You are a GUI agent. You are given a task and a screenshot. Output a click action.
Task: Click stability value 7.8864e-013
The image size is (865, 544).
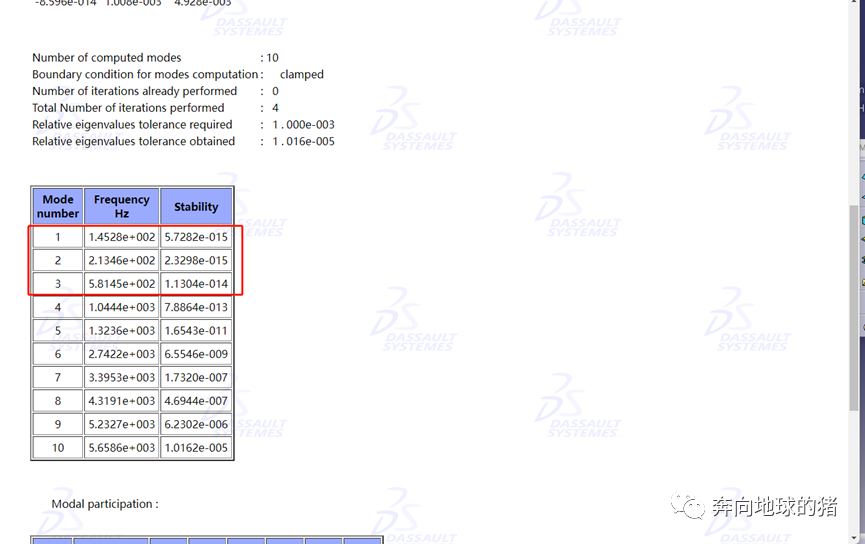click(196, 307)
